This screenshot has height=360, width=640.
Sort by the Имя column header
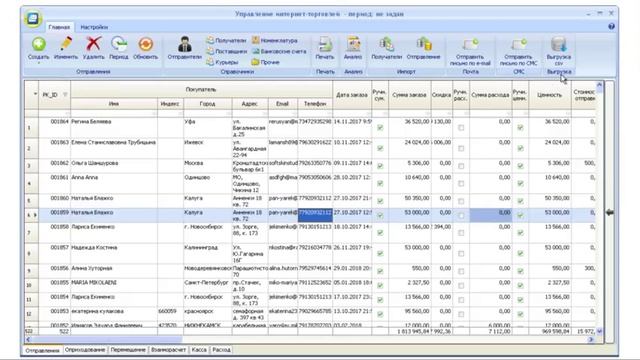pos(114,104)
